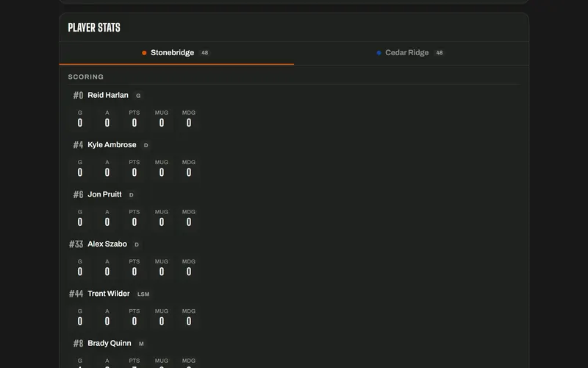Click Alex Szabo's MDG value
The image size is (588, 368).
[x=189, y=272]
